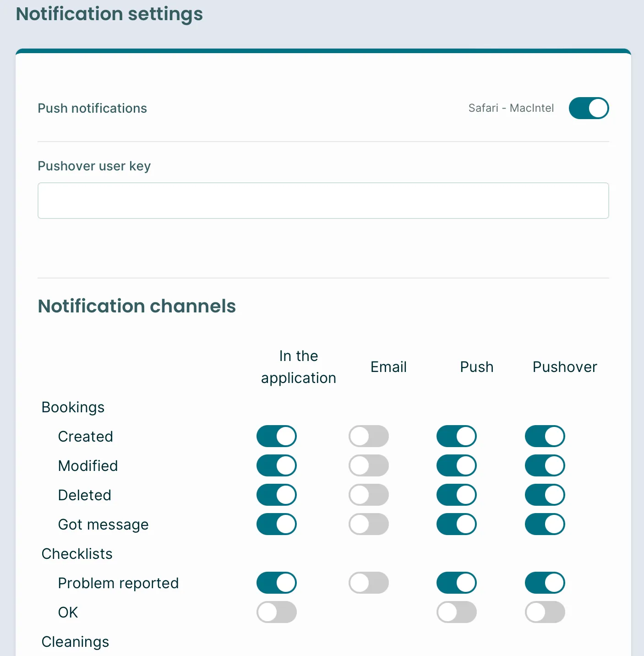Click the "Pushover" column header

click(565, 367)
